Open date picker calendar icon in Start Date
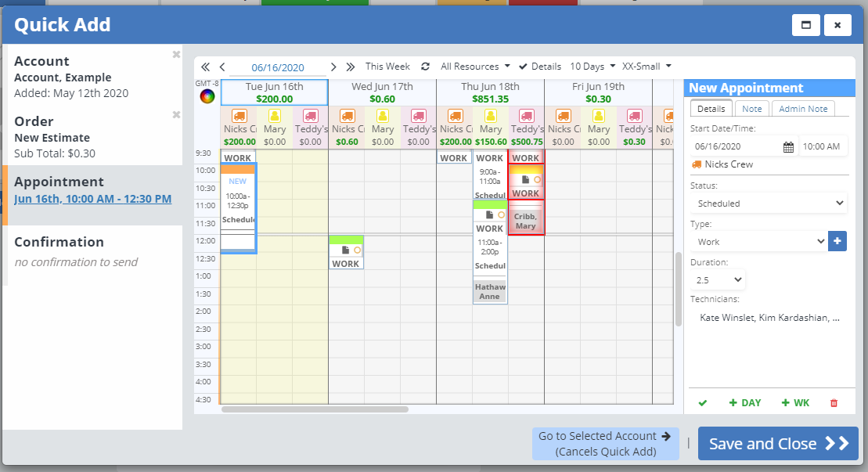The width and height of the screenshot is (868, 472). (788, 146)
